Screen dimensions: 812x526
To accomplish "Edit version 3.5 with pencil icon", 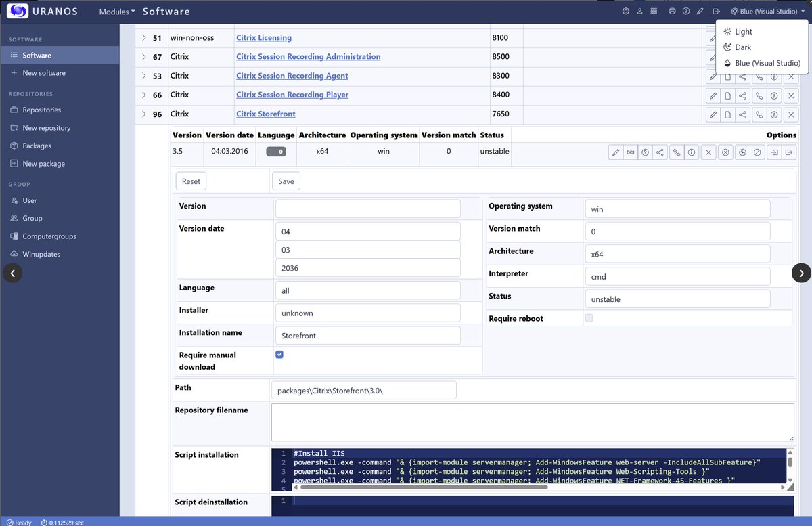I will coord(616,153).
